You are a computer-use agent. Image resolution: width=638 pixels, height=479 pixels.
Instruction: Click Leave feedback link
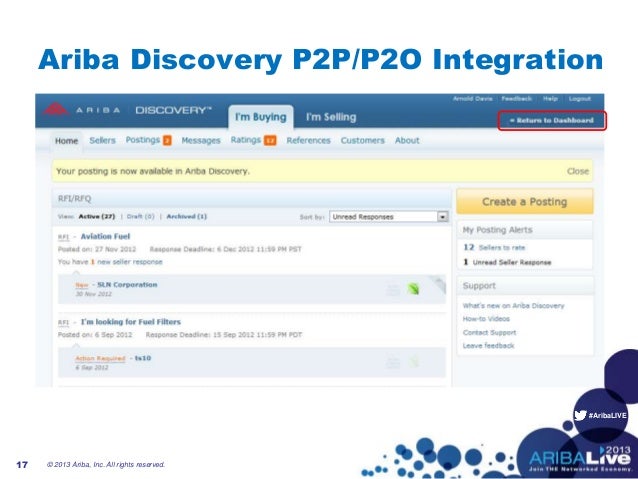coord(489,346)
